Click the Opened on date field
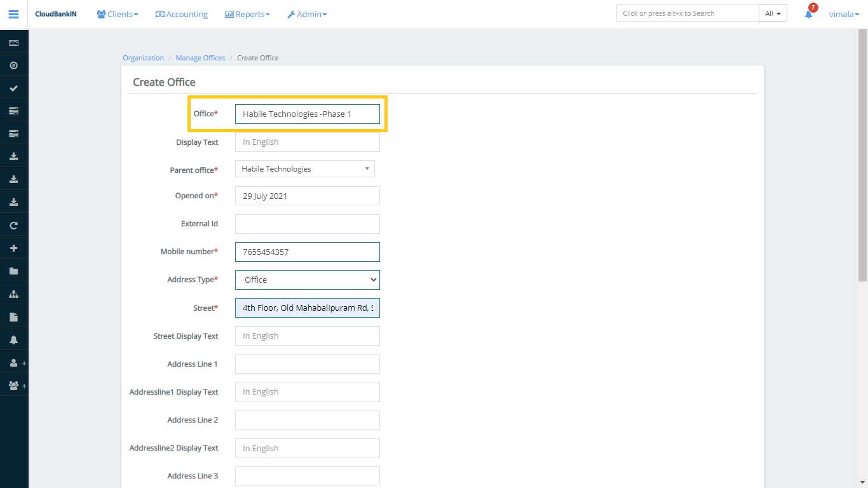The height and width of the screenshot is (488, 868). click(x=307, y=196)
